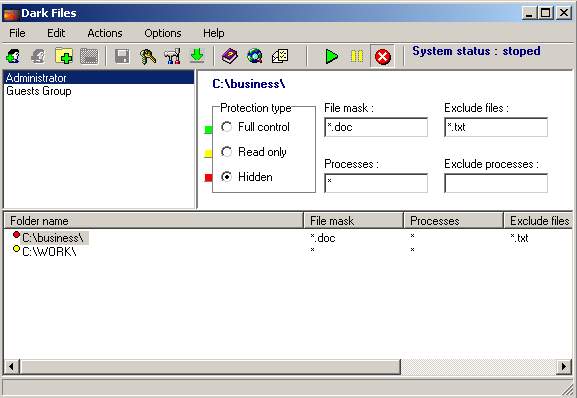
Task: Click the add folder icon
Action: (64, 56)
